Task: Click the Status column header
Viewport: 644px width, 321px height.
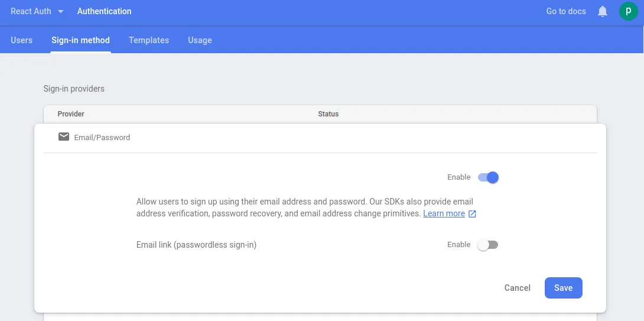Action: (x=328, y=114)
